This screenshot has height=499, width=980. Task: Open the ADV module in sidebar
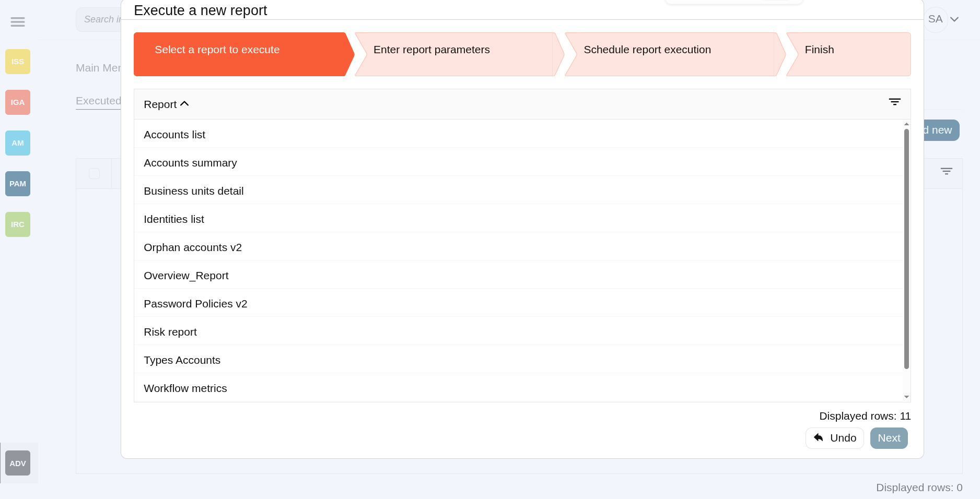pos(18,464)
